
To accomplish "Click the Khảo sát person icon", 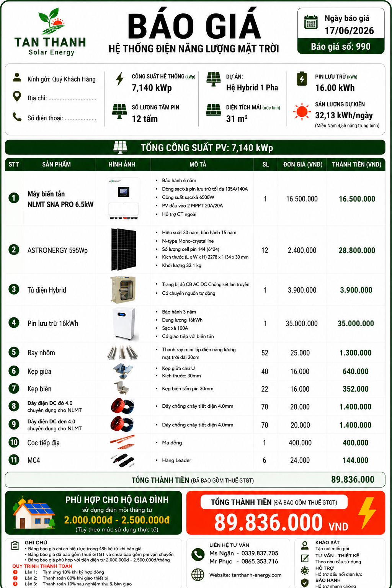I will 305,545.
